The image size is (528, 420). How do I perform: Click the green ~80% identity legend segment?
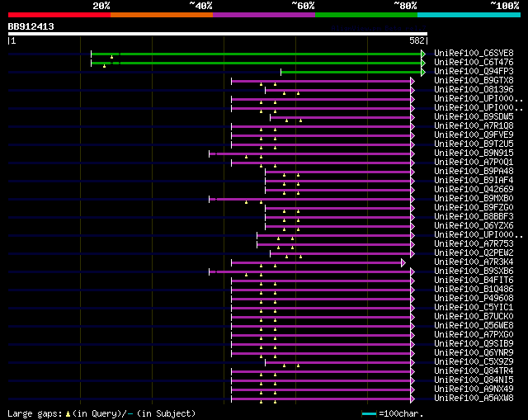[x=366, y=15]
